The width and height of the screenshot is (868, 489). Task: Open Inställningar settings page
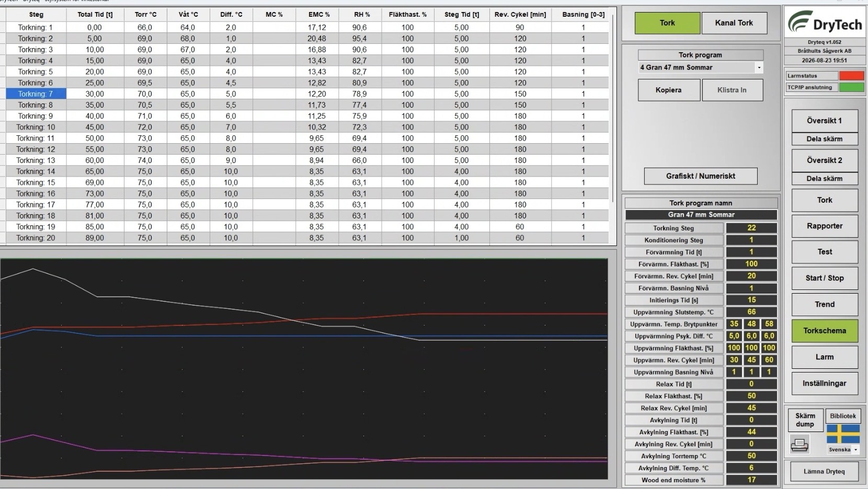[x=825, y=383]
